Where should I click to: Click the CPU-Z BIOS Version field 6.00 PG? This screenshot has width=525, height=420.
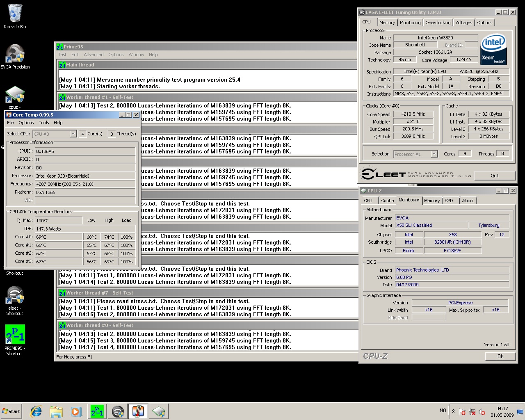pyautogui.click(x=452, y=277)
